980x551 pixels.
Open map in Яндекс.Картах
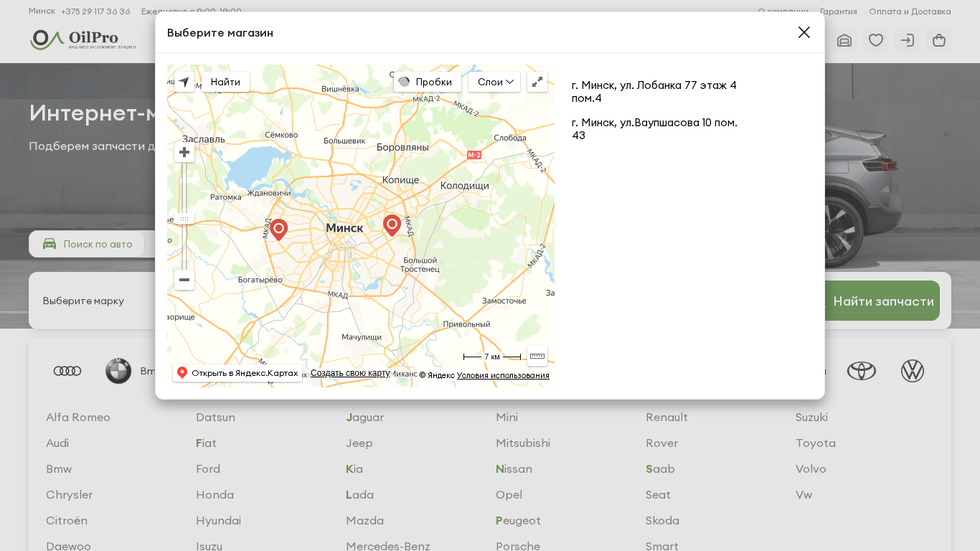coord(237,373)
